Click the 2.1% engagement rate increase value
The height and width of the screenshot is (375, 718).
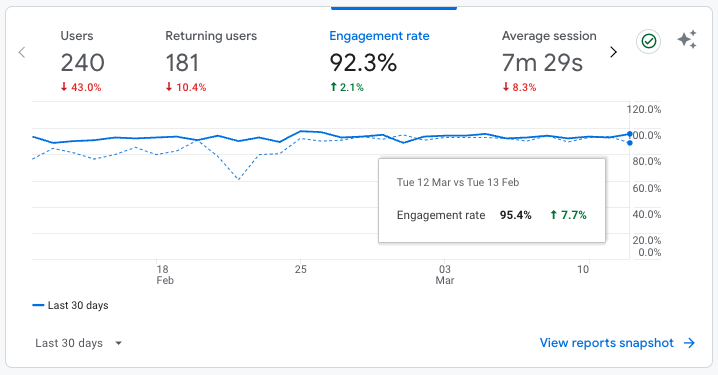point(347,87)
